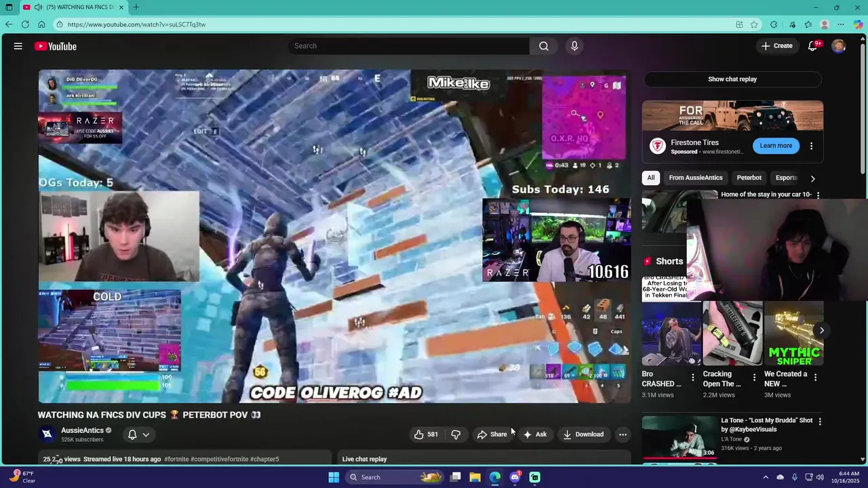Show next Shorts with right arrow
This screenshot has width=868, height=488.
(x=821, y=331)
